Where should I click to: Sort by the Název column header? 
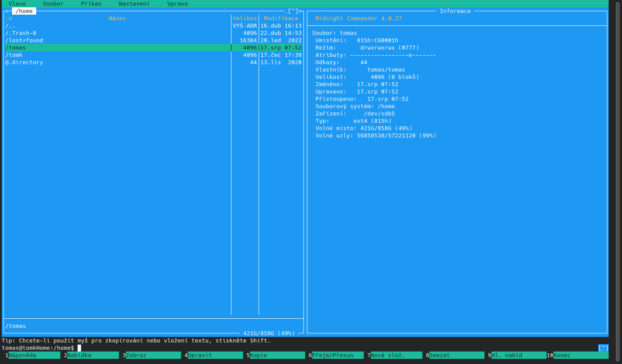pos(117,19)
